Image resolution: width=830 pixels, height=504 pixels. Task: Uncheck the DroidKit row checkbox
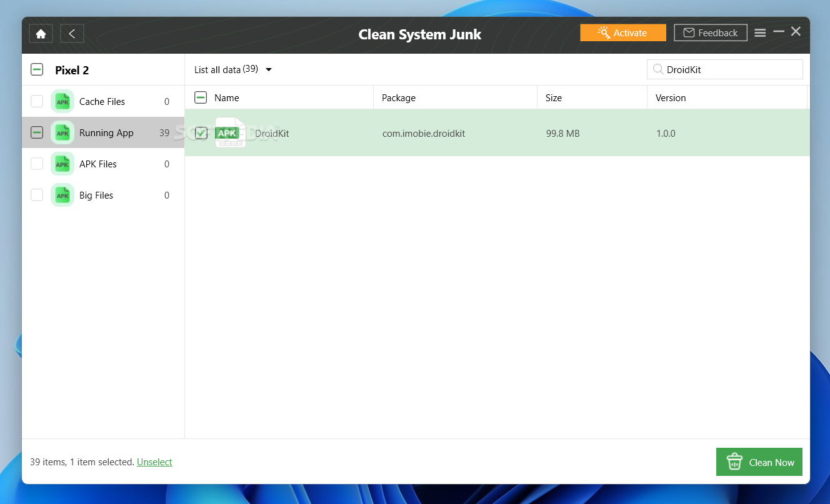click(201, 132)
